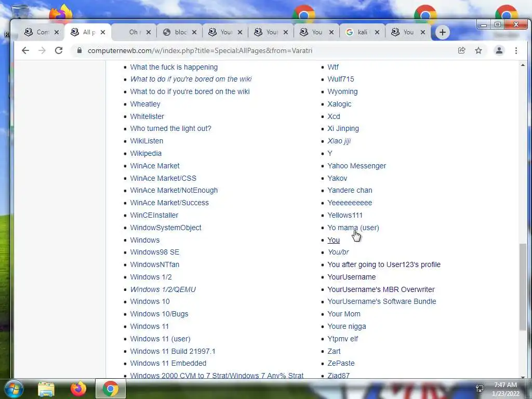This screenshot has height=399, width=532.
Task: Click the Chrome taskbar button
Action: click(x=110, y=389)
